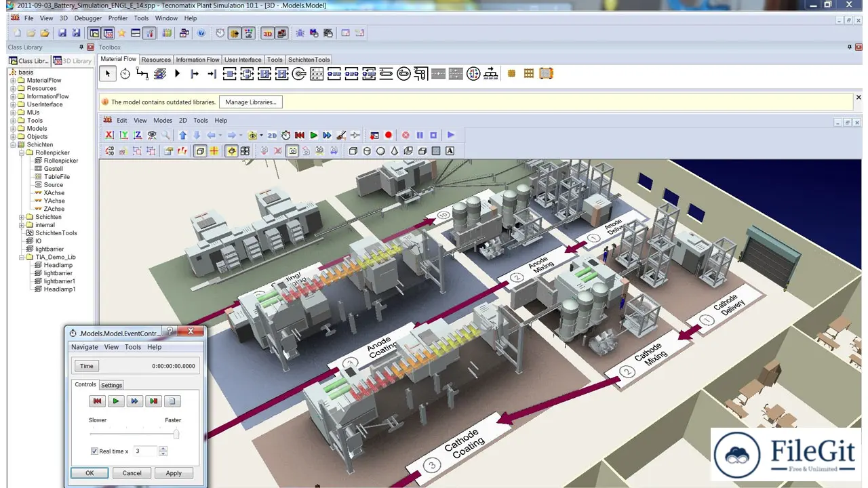Pick the Source object icon in Toolbox
This screenshot has width=868, height=488.
coord(195,74)
